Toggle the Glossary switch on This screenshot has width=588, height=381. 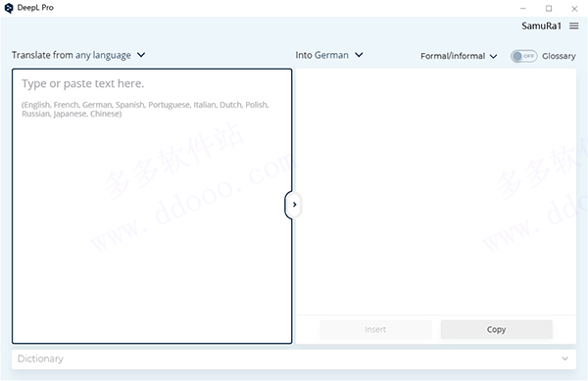click(523, 56)
